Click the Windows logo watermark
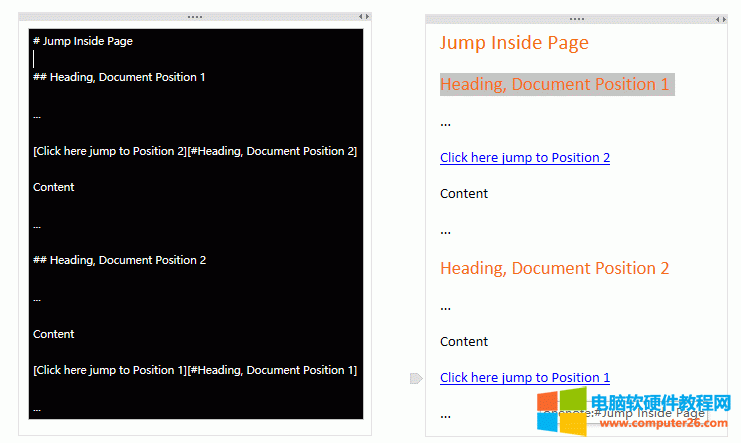 pyautogui.click(x=563, y=413)
